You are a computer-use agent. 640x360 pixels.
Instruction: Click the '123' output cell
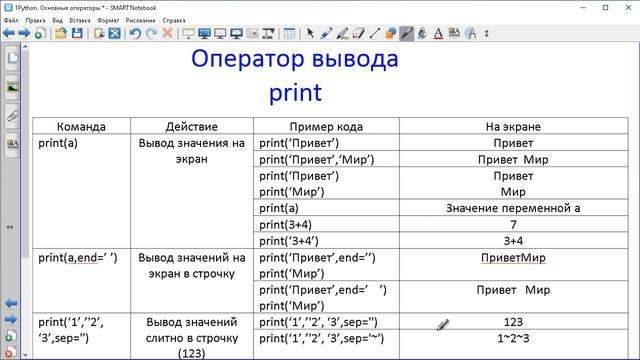coord(513,322)
